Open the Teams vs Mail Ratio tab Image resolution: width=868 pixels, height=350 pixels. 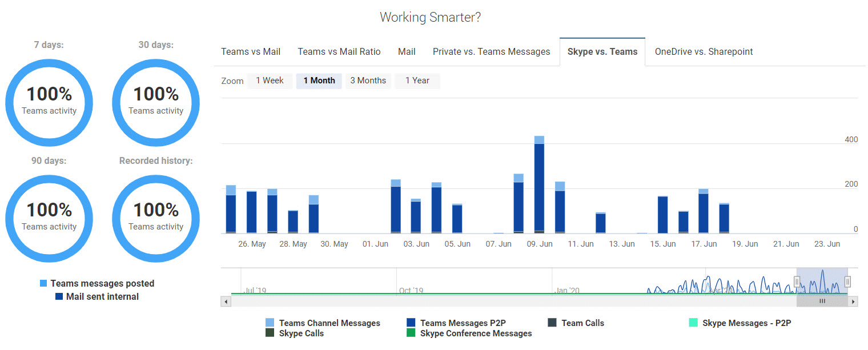click(339, 52)
